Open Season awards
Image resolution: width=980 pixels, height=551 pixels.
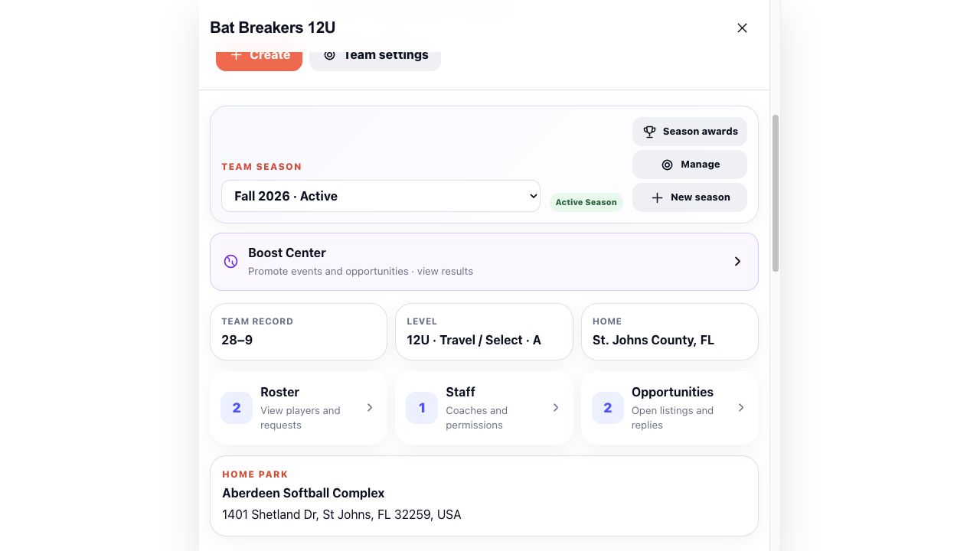690,132
